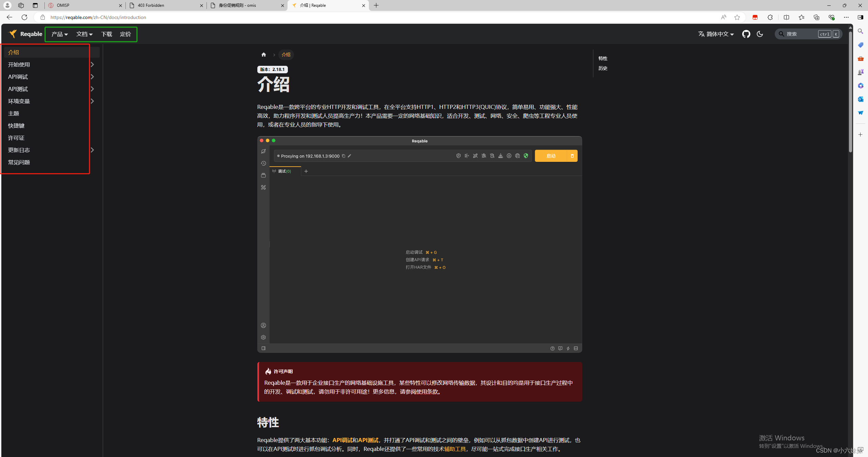Toggle the system proxy globe icon

coord(517,156)
